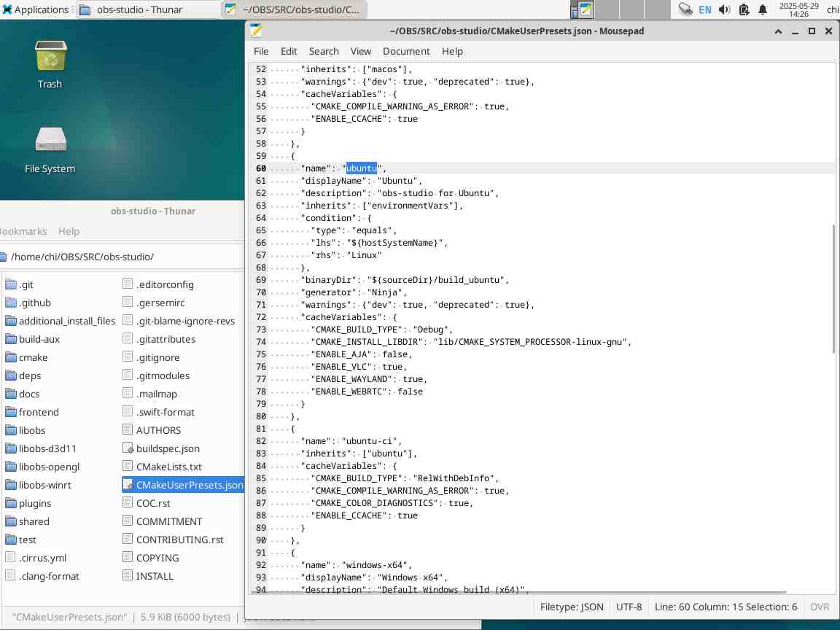Click the removable drive tray icon

[685, 9]
